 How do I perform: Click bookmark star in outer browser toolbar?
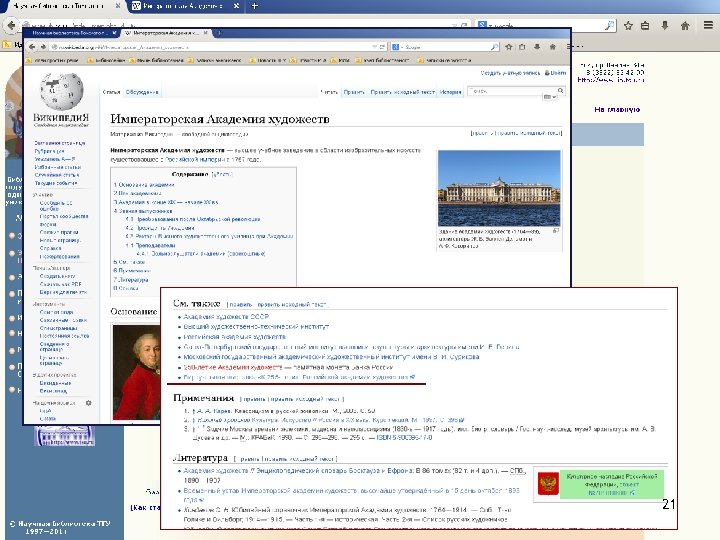point(628,26)
